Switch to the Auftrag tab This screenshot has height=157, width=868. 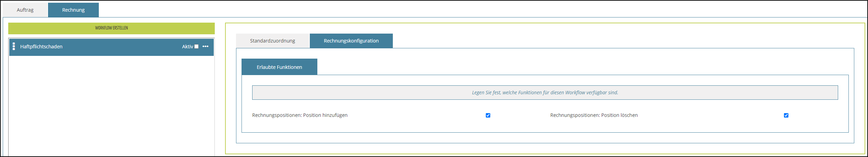tap(25, 10)
